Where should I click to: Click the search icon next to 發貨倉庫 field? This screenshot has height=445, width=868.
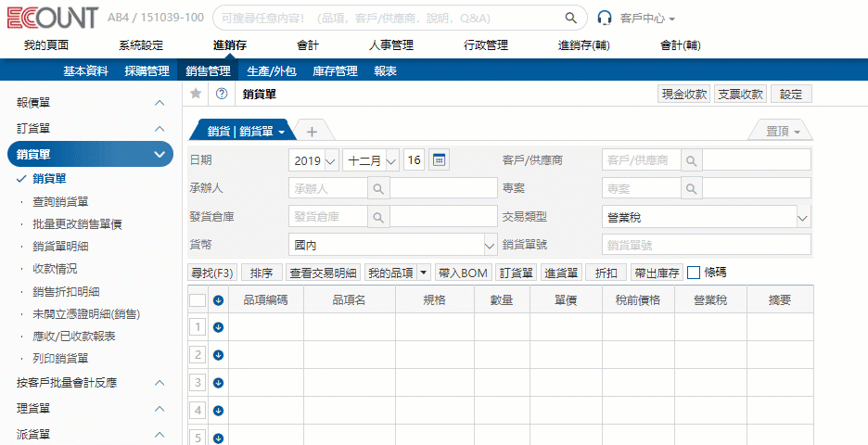tap(378, 217)
